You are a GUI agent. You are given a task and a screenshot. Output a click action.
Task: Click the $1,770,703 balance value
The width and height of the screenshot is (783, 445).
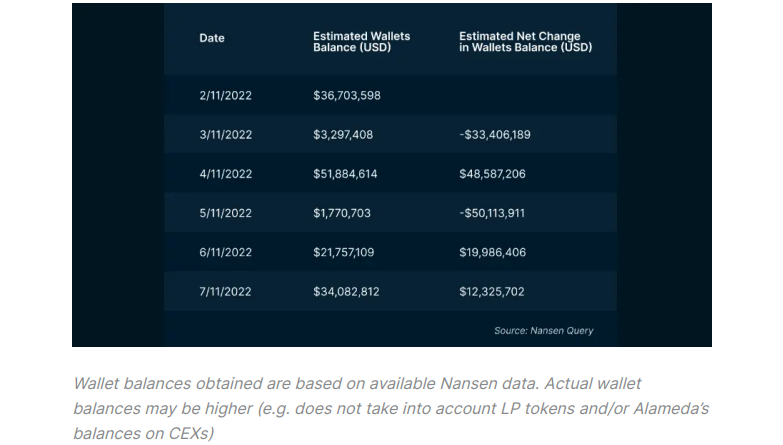coord(342,213)
